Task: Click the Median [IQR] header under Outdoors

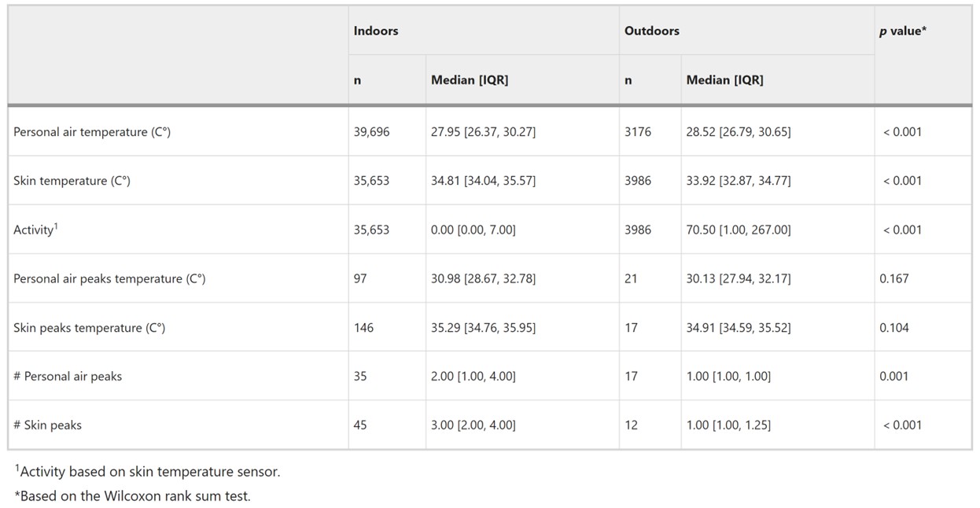Action: (x=724, y=80)
